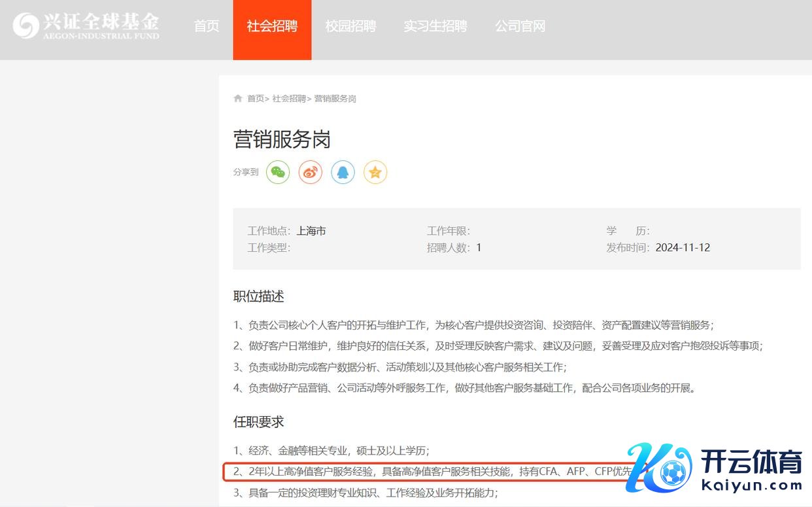Click the yellow Qzone star share icon
The width and height of the screenshot is (812, 507).
[375, 172]
